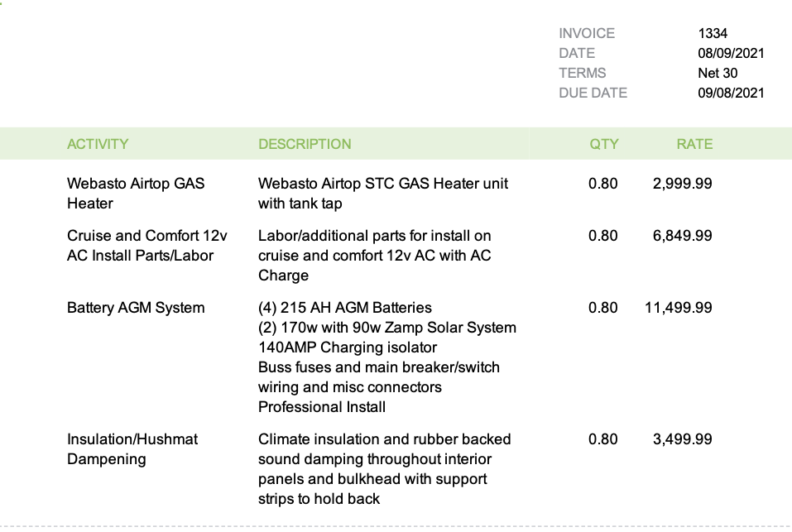Screen dimensions: 792x532
Task: Select the QTY column header
Action: [603, 144]
